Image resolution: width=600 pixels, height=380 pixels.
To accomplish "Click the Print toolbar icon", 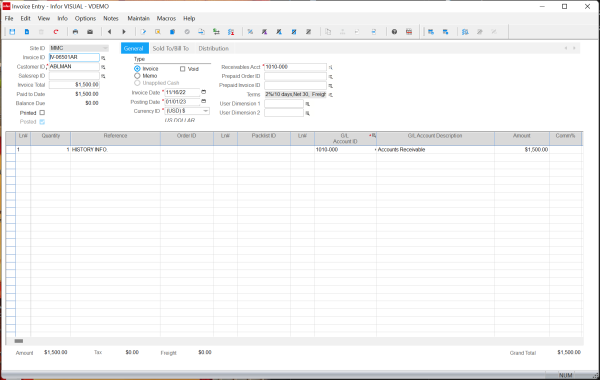I will point(75,32).
